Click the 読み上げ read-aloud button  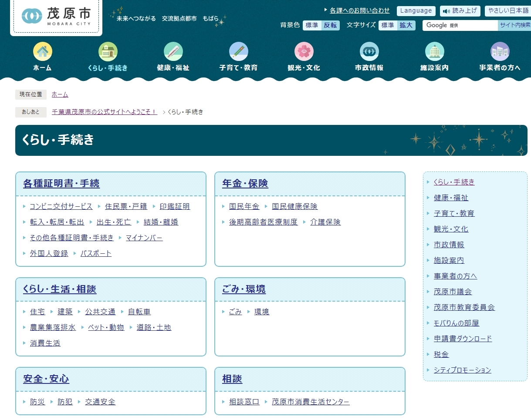[x=460, y=11]
